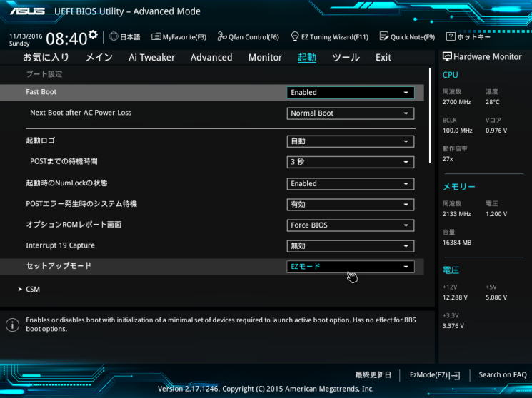Click the ブート設定 section heading
Screen dimensions: 532x398
tap(44, 74)
